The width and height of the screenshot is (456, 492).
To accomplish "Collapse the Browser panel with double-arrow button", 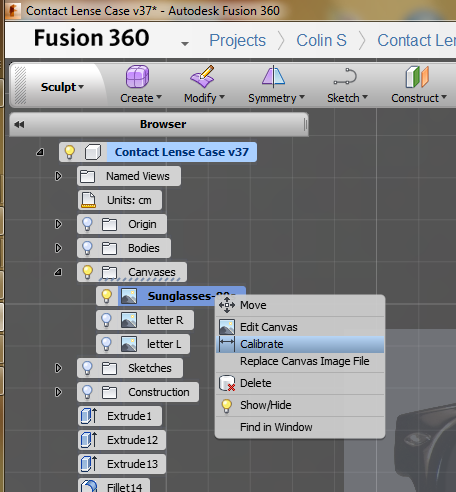I will coord(19,124).
